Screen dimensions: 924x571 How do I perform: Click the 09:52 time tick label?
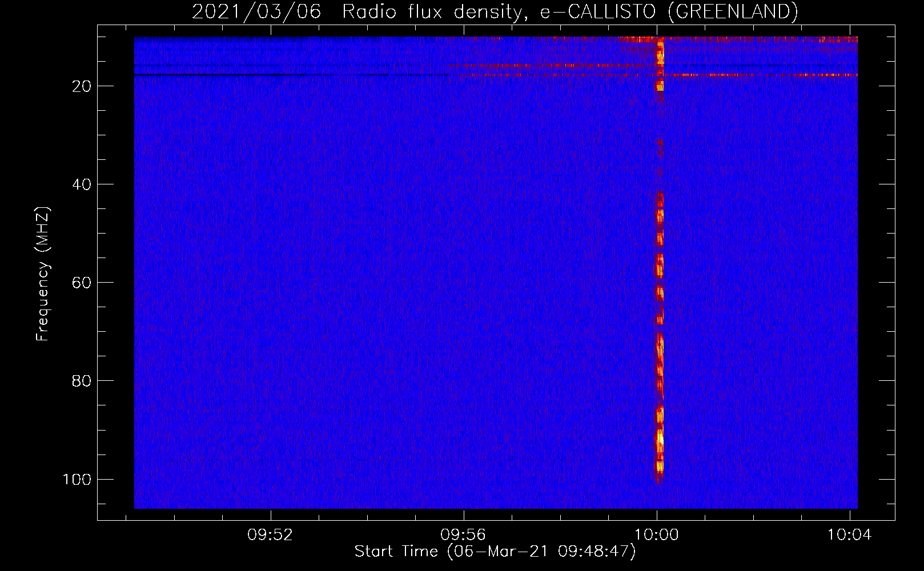pyautogui.click(x=270, y=534)
